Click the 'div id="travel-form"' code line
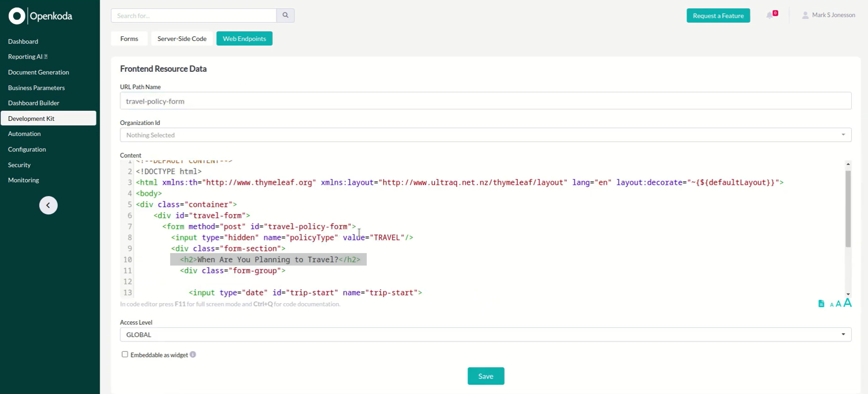The width and height of the screenshot is (868, 394). click(202, 215)
